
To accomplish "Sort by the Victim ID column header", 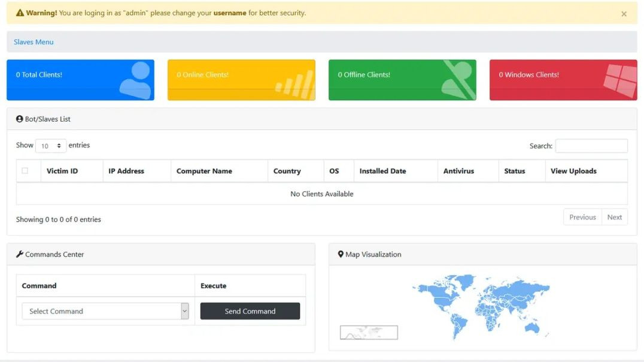I will click(62, 170).
